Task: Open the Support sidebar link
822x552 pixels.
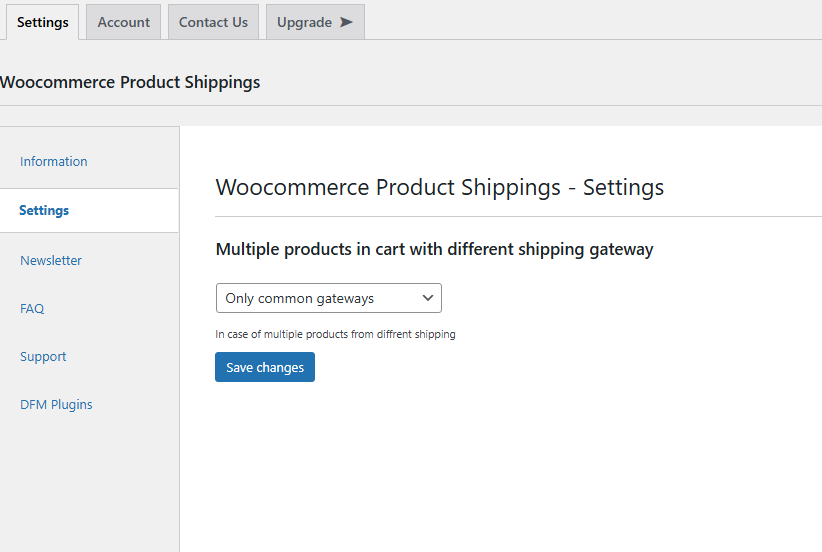Action: coord(43,356)
